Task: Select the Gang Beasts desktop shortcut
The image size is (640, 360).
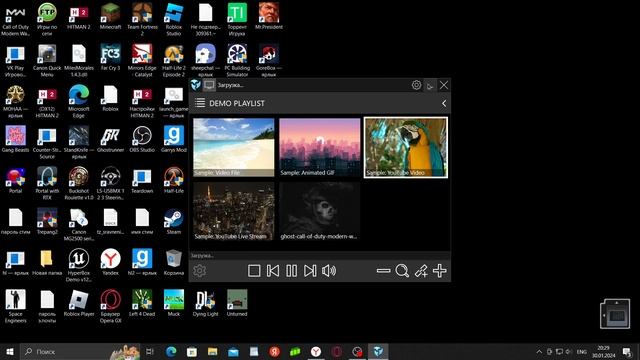Action: (x=16, y=139)
